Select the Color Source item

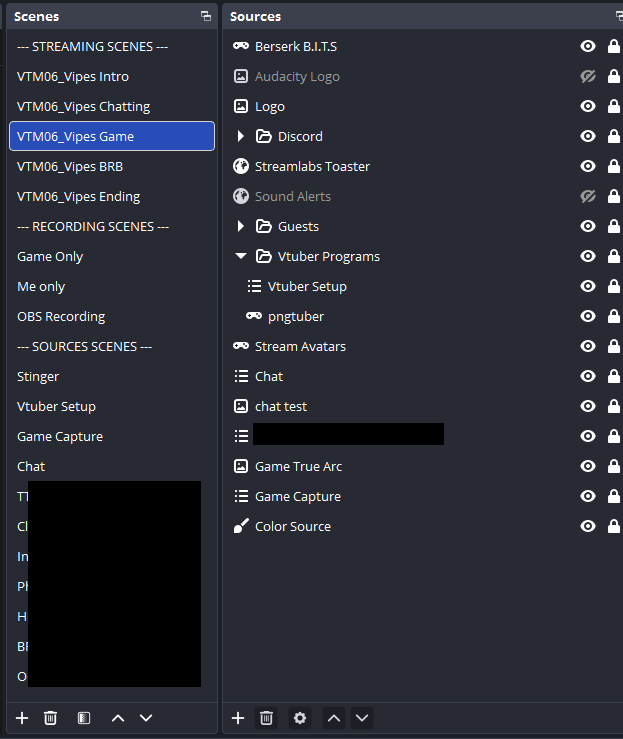click(292, 526)
